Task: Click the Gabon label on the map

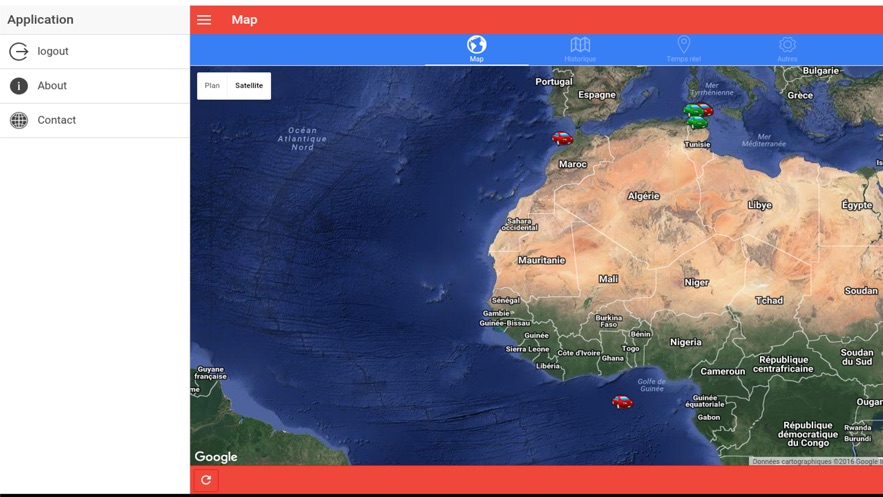Action: click(x=708, y=418)
